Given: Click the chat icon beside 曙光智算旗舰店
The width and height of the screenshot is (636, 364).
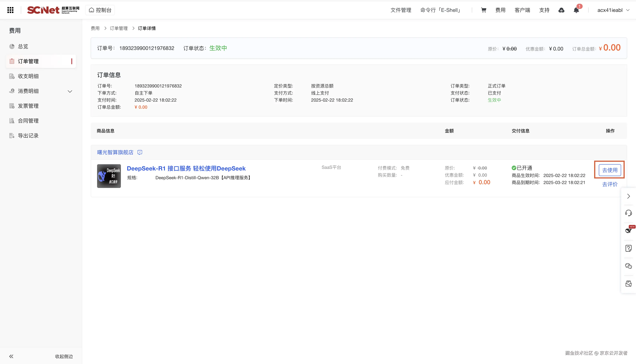Looking at the screenshot, I should click(140, 152).
